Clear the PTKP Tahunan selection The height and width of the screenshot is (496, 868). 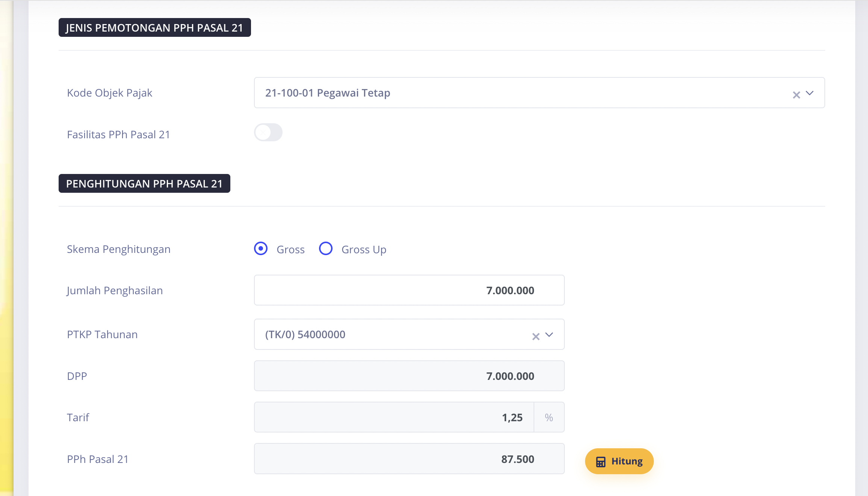click(x=536, y=336)
